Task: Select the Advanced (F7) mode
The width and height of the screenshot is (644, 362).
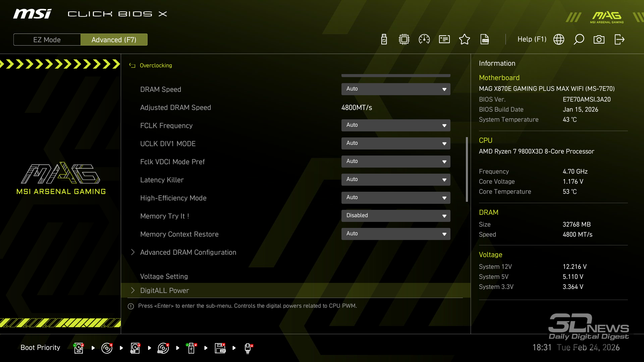Action: coord(114,40)
